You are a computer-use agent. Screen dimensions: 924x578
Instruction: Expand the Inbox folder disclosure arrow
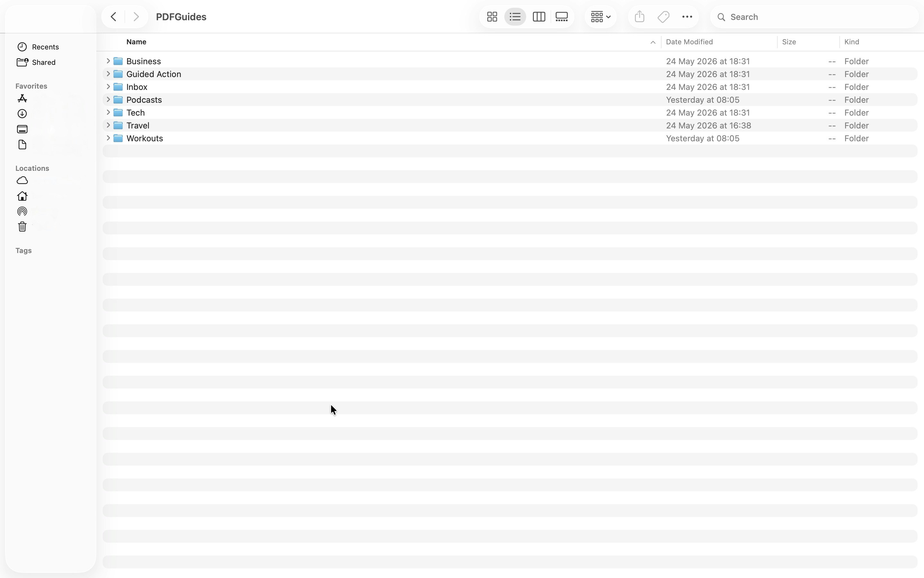coord(108,86)
